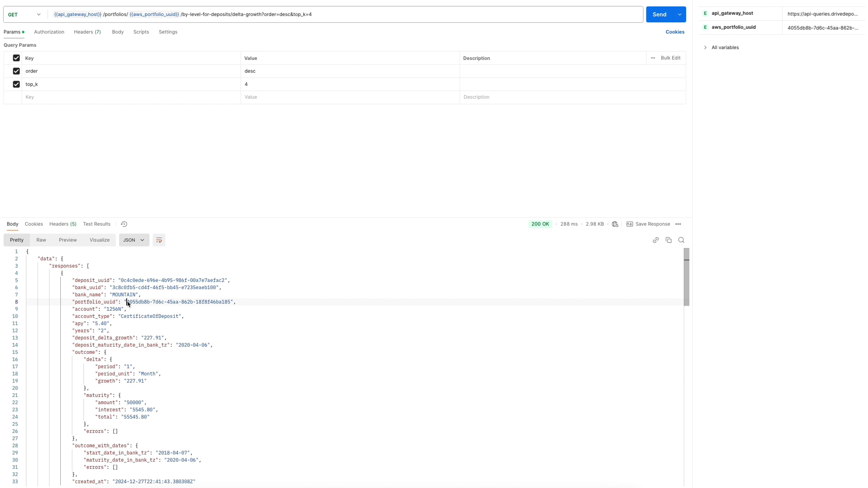Open search in response body
868x488 pixels.
coord(681,240)
